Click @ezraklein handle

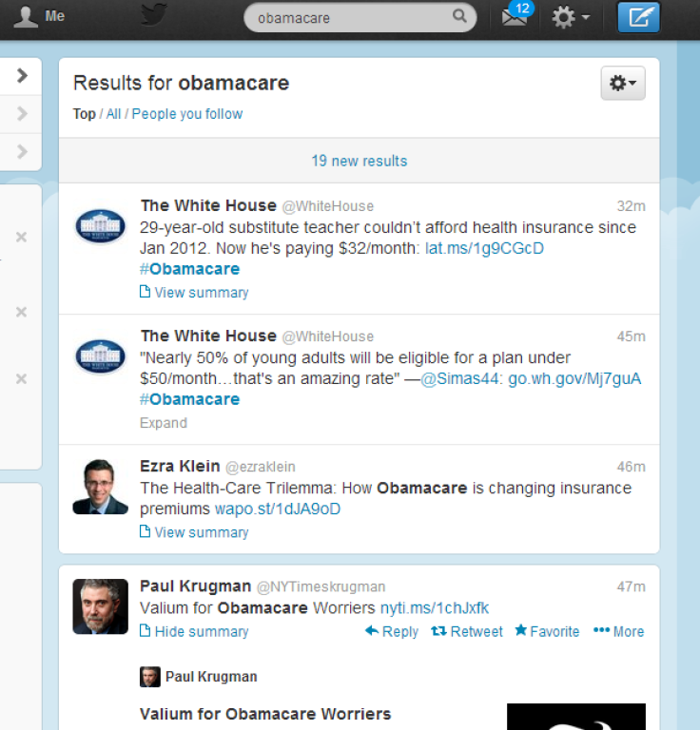(261, 467)
